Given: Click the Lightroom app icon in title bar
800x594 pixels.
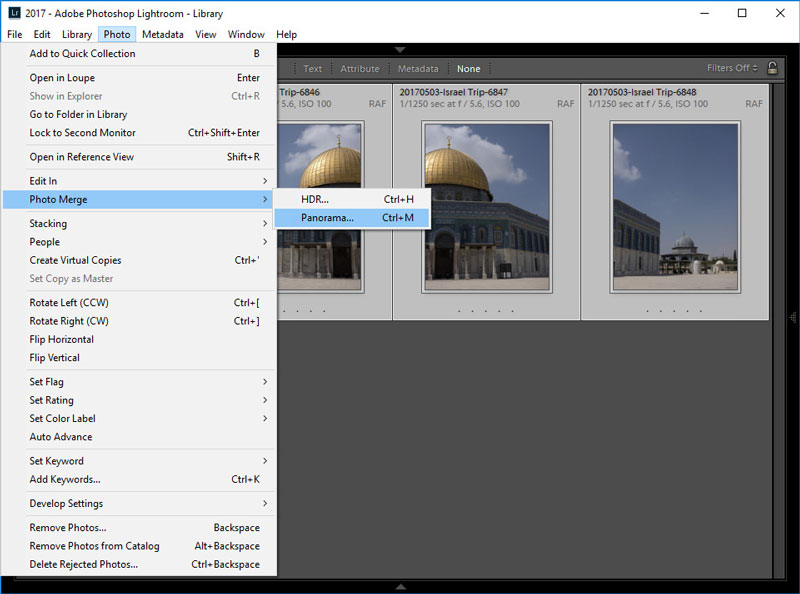Looking at the screenshot, I should point(13,14).
